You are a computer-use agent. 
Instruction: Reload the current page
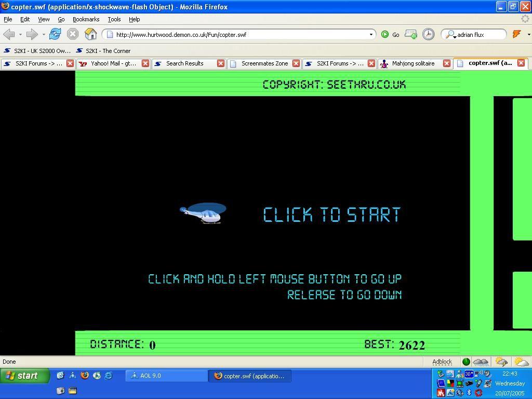tap(55, 34)
